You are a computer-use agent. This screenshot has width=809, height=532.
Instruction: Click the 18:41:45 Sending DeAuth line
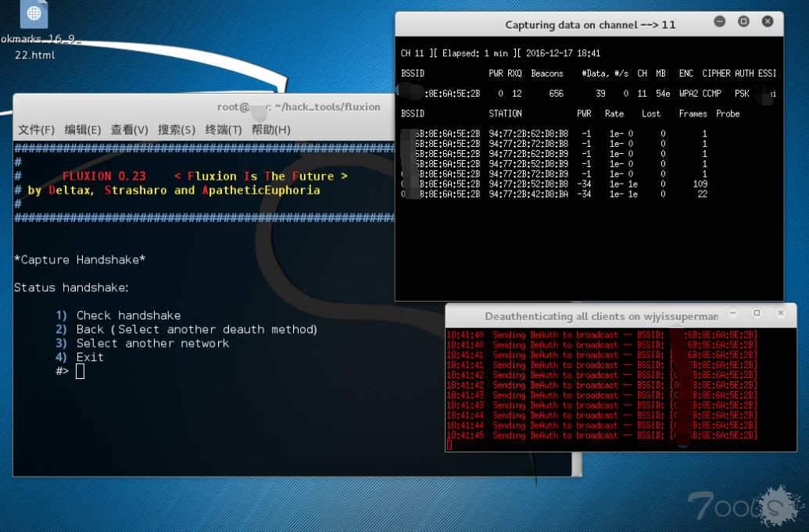tap(602, 436)
